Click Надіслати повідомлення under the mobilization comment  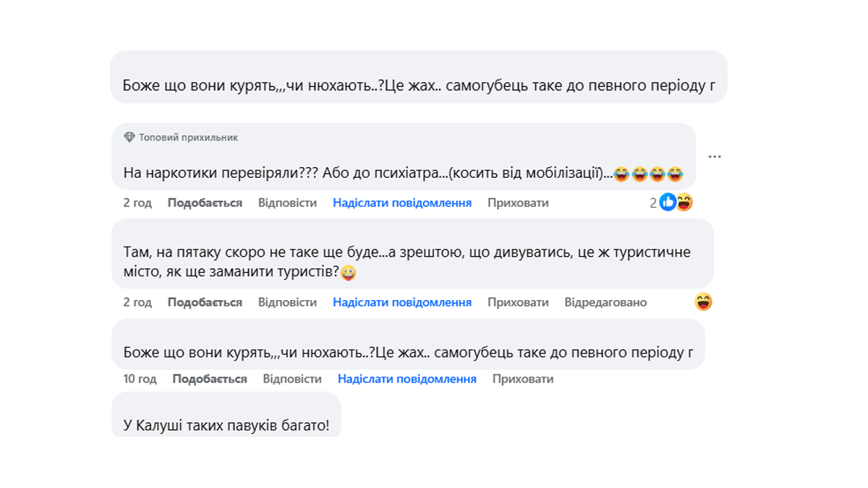(x=402, y=203)
